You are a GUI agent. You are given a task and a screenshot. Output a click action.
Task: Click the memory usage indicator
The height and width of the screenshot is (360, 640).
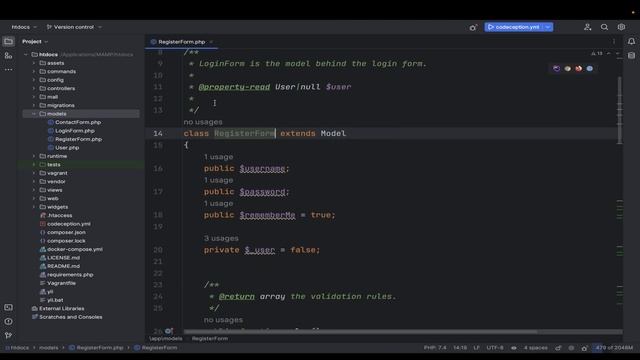coord(613,348)
